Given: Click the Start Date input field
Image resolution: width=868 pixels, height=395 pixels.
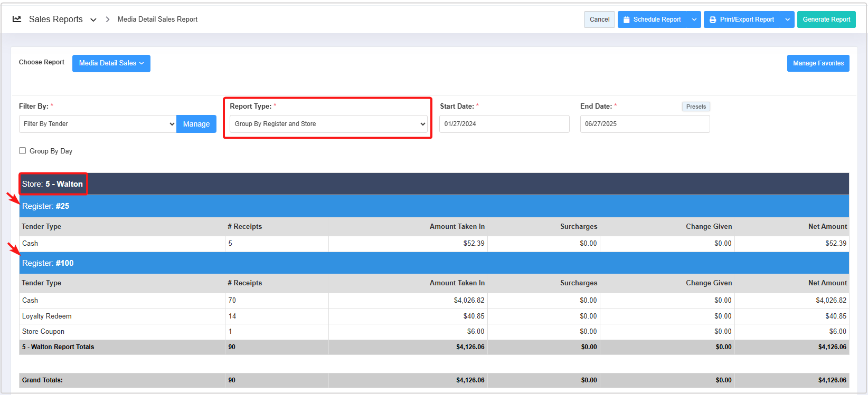Looking at the screenshot, I should [504, 124].
